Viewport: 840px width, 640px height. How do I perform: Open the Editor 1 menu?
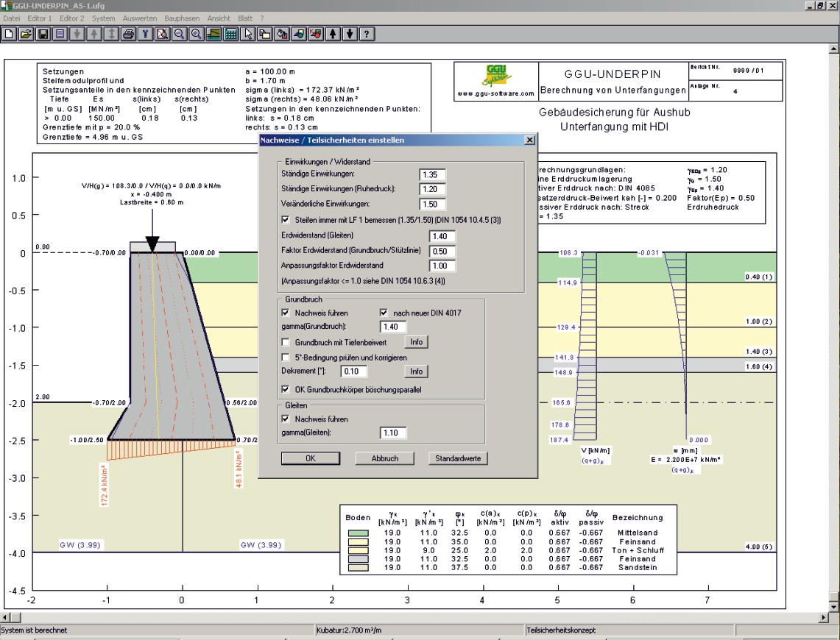click(x=40, y=18)
